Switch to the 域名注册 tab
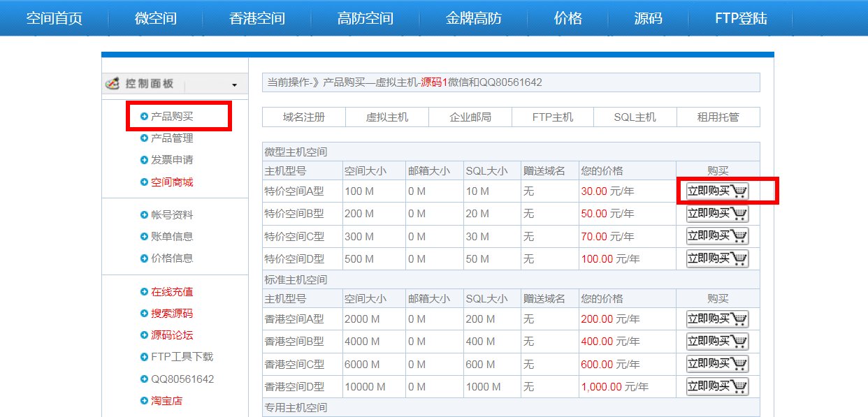The height and width of the screenshot is (417, 868). [304, 117]
